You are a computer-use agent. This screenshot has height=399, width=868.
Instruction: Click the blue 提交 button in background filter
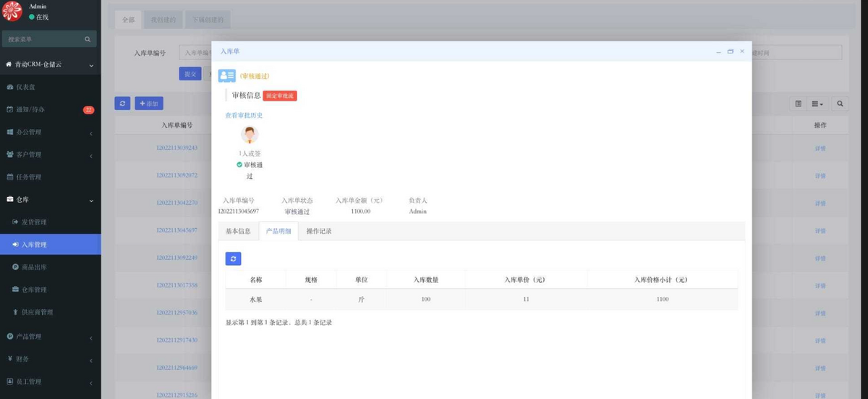[x=190, y=73]
